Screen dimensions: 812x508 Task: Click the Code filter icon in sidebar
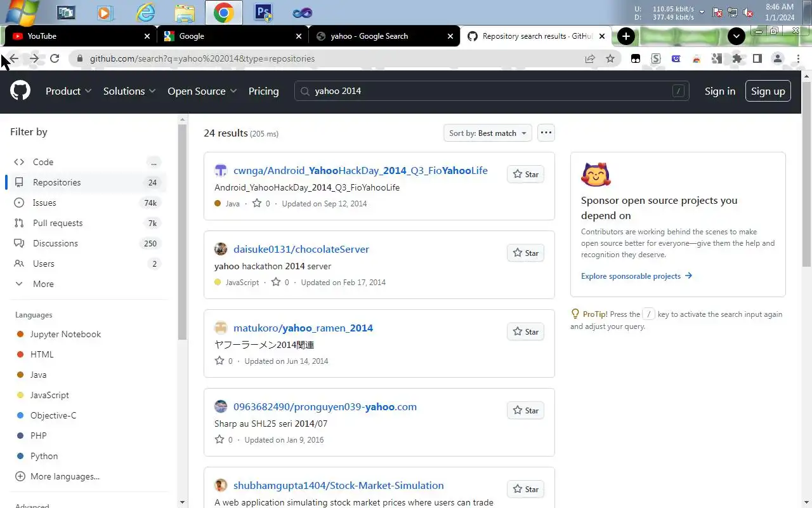(19, 162)
